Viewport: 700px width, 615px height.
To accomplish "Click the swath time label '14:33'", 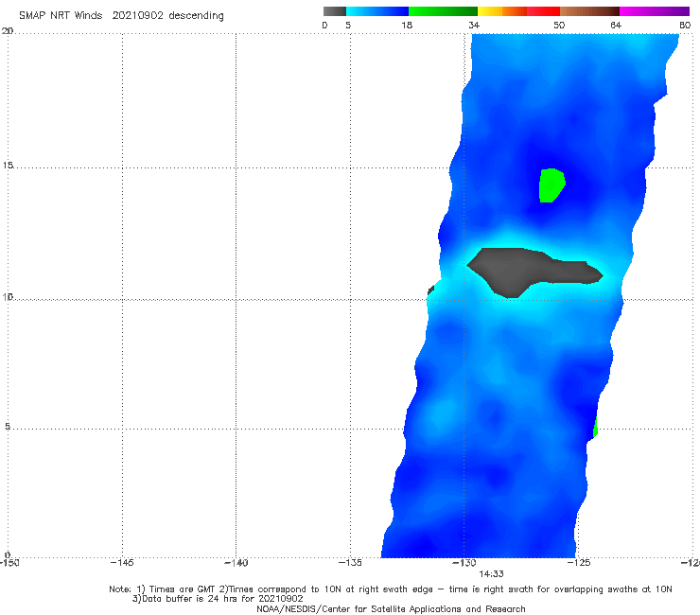I will 491,574.
